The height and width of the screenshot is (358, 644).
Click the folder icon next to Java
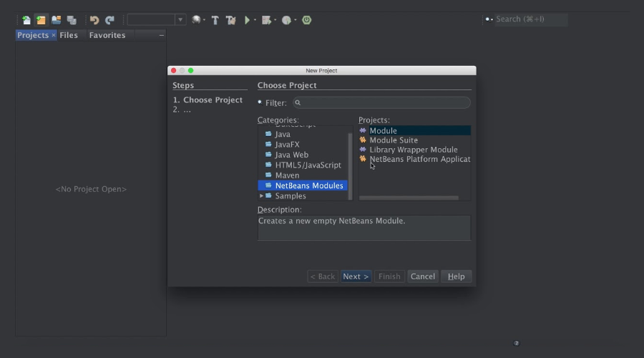coord(268,134)
